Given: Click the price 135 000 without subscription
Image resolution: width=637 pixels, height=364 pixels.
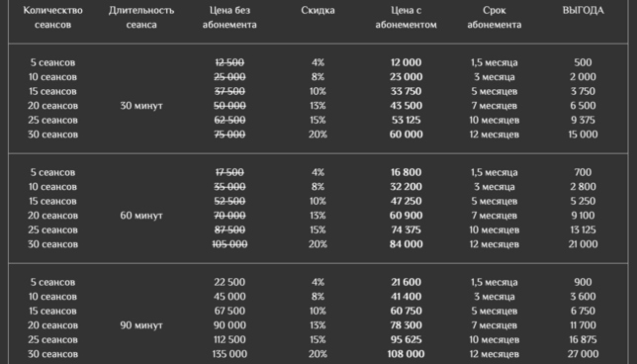Looking at the screenshot, I should pos(229,354).
